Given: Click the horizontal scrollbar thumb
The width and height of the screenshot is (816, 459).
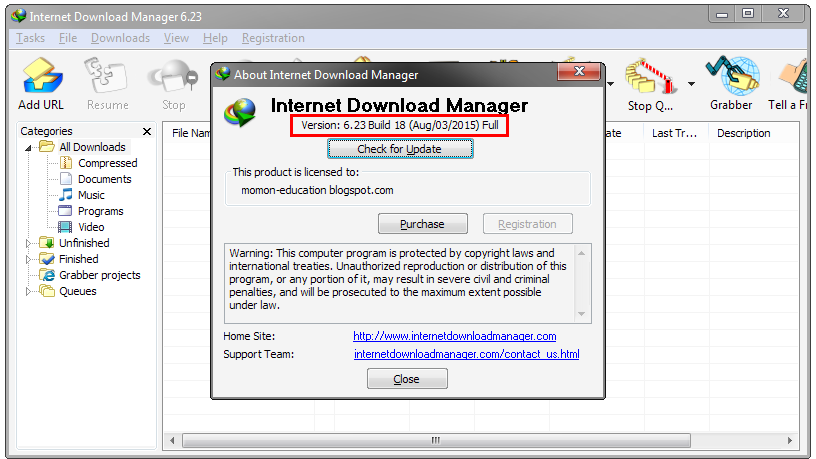Looking at the screenshot, I should (x=436, y=440).
